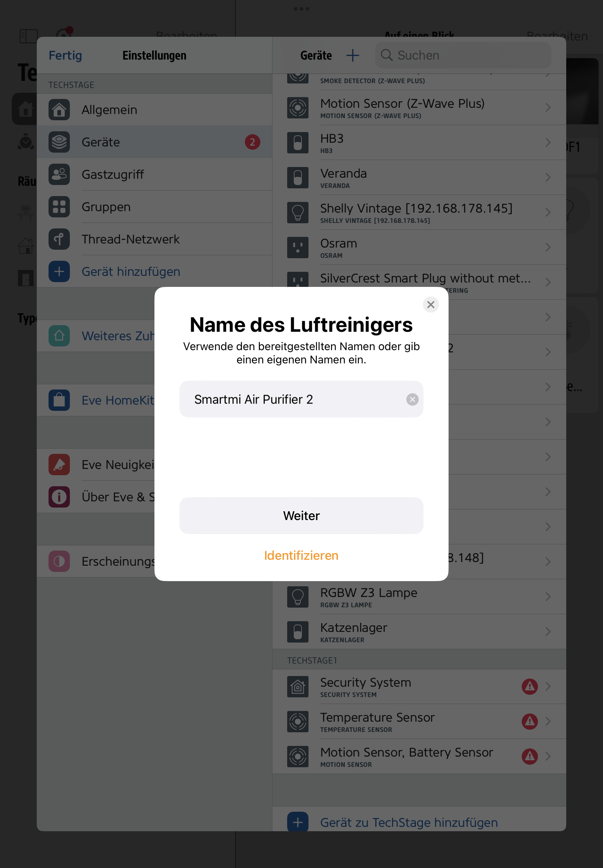
Task: Expand the Veranda device chevron
Action: coord(548,177)
